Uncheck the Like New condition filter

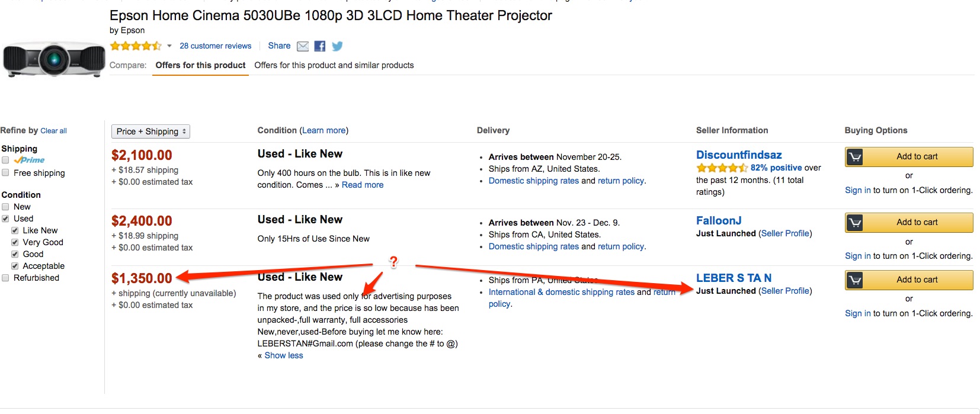pos(15,230)
